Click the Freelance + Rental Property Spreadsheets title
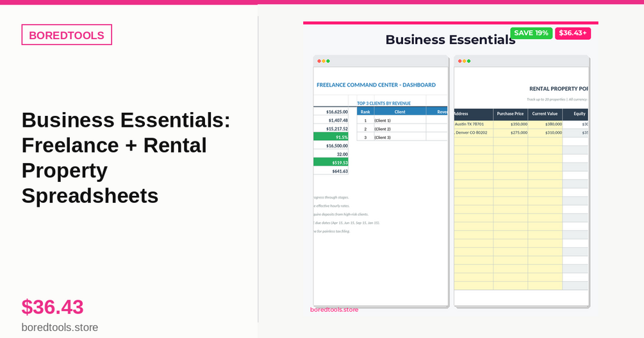Image resolution: width=644 pixels, height=338 pixels. click(x=126, y=158)
